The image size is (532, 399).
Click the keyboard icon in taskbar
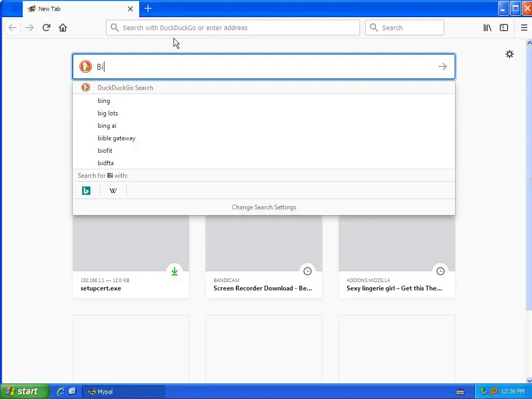coord(460,392)
